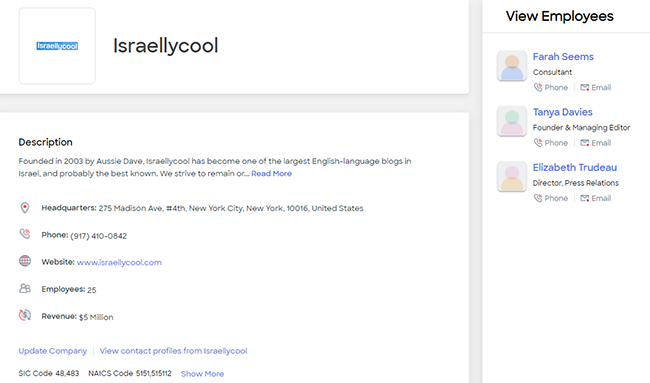Click the Description section heading
Screen dimensions: 650x383
coord(46,142)
